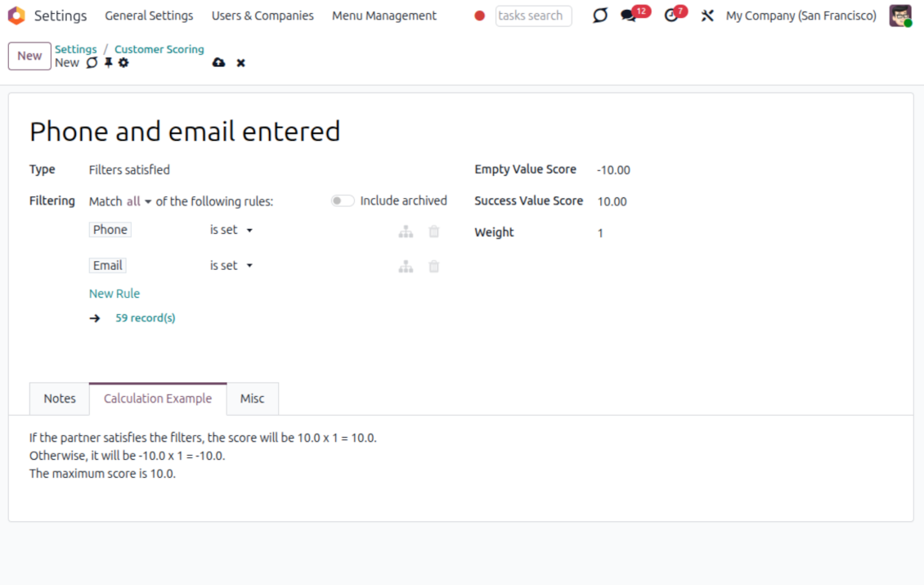Open the gear actions menu
Image resolution: width=924 pixels, height=585 pixels.
point(123,63)
